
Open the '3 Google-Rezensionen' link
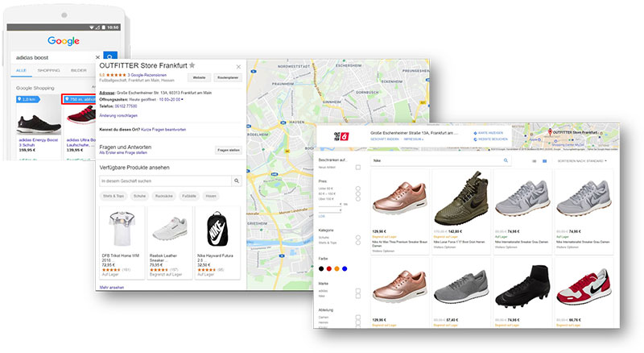click(x=147, y=75)
